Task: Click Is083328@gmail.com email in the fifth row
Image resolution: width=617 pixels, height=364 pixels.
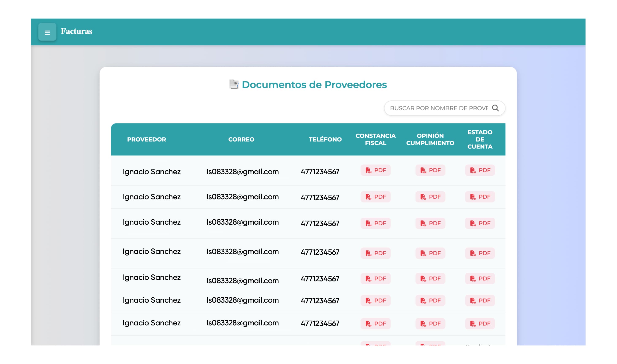Action: 243,281
